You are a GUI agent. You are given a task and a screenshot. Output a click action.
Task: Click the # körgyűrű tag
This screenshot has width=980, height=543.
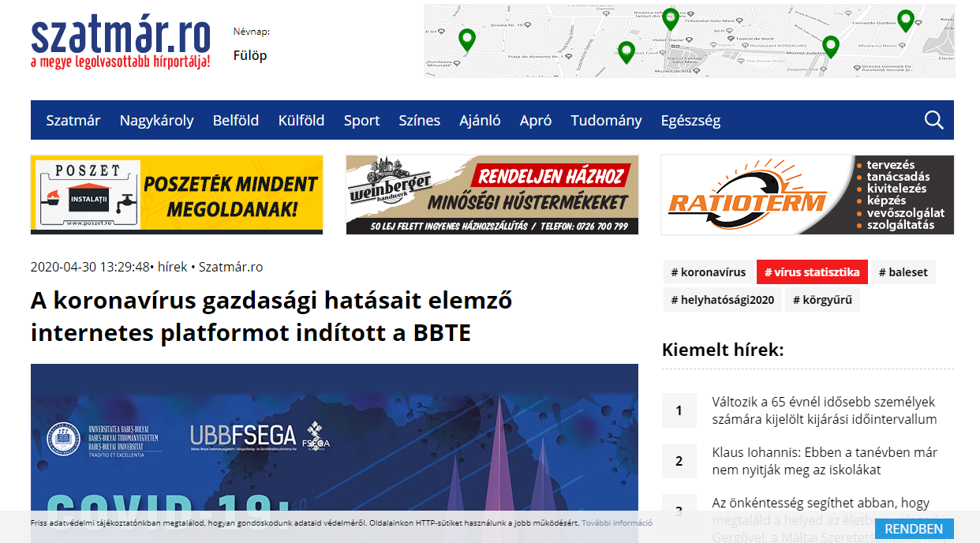[x=822, y=300]
